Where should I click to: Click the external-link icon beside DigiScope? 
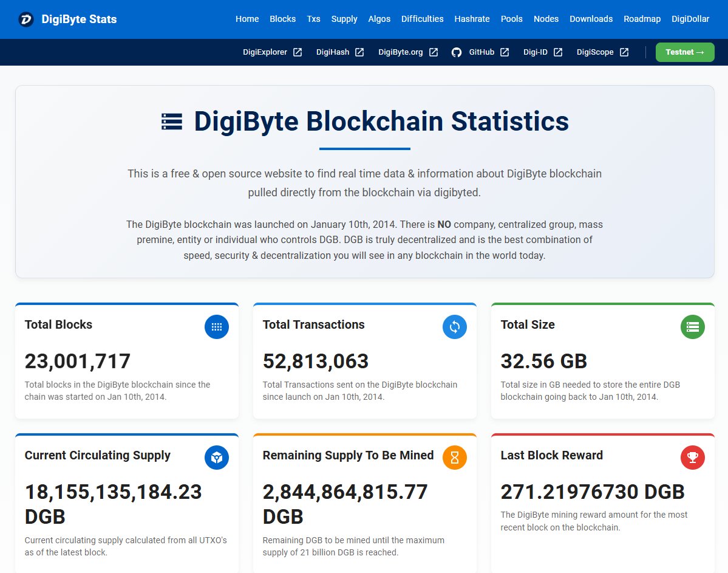click(624, 52)
